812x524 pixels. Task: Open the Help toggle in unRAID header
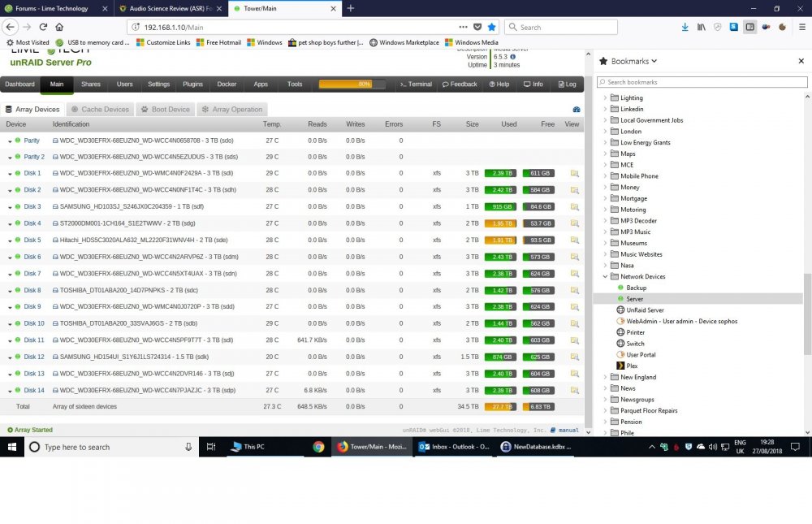(x=499, y=84)
